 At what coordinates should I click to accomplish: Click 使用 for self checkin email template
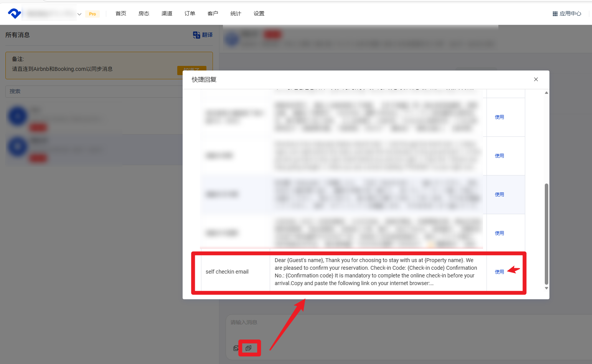tap(499, 272)
